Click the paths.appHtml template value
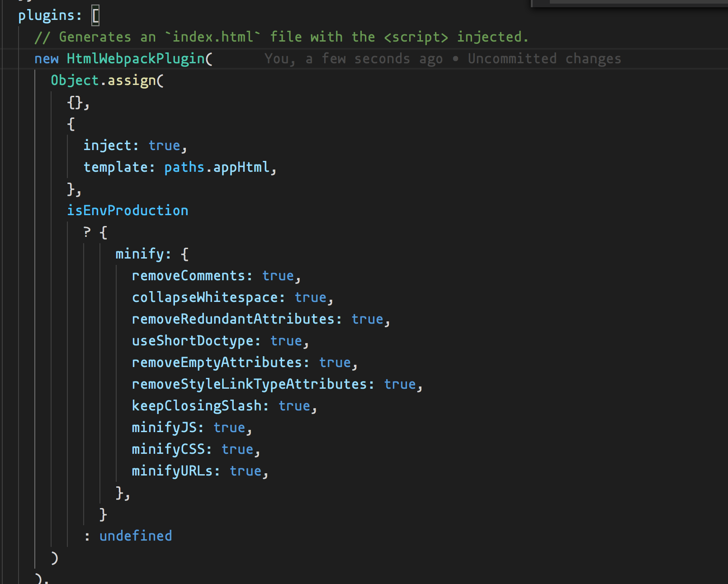Image resolution: width=728 pixels, height=584 pixels. click(x=217, y=167)
